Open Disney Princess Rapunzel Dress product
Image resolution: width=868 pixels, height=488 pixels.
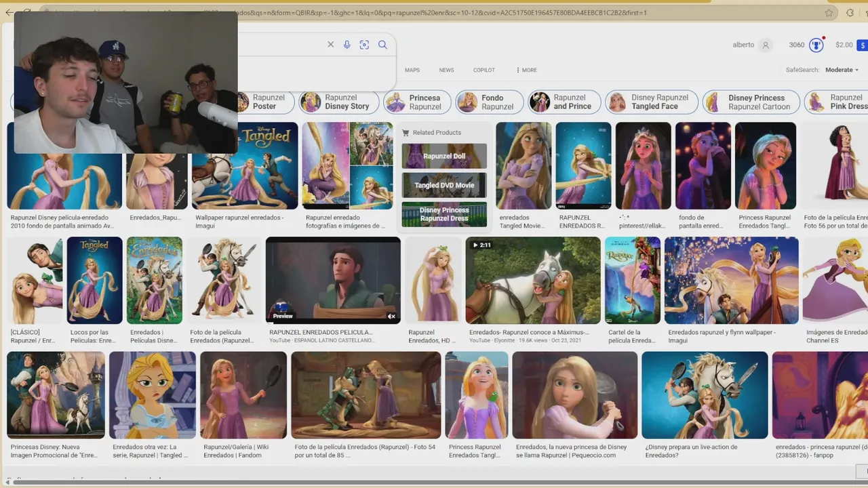pyautogui.click(x=444, y=214)
